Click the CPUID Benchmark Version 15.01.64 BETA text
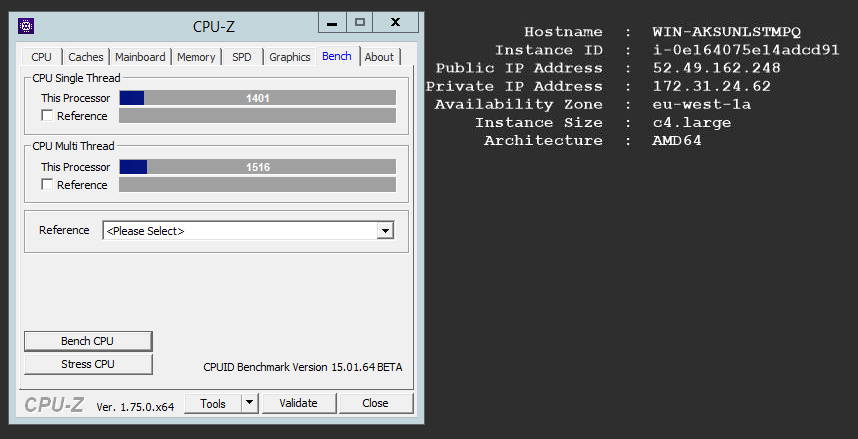Image resolution: width=858 pixels, height=439 pixels. [303, 367]
